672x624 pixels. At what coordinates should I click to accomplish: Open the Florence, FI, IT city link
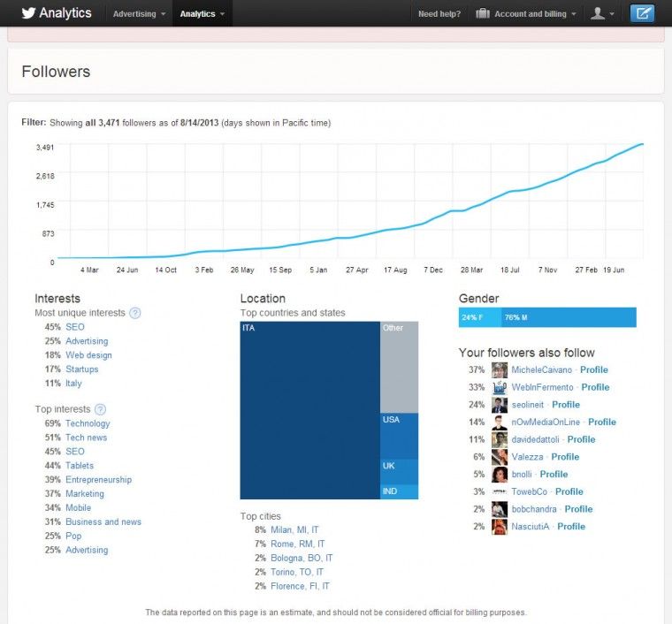pyautogui.click(x=300, y=586)
